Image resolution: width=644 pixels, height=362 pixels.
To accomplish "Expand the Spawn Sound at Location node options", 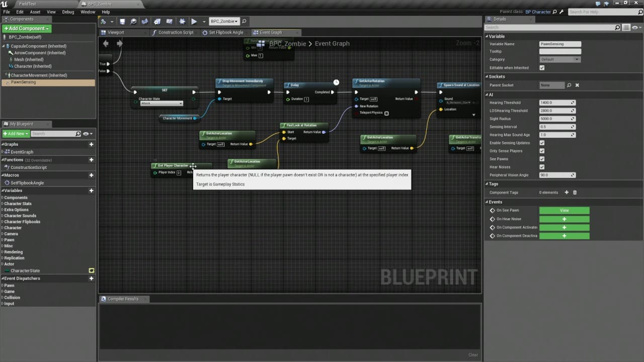I will [473, 115].
